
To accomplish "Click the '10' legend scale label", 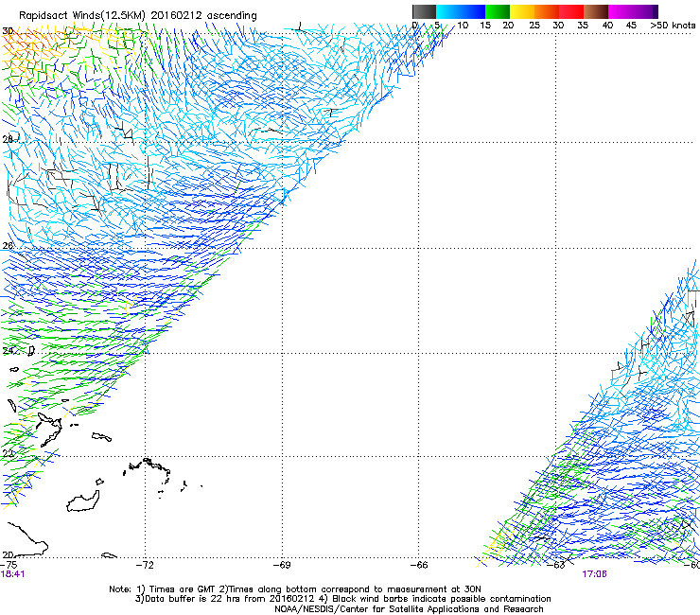I will tap(463, 26).
